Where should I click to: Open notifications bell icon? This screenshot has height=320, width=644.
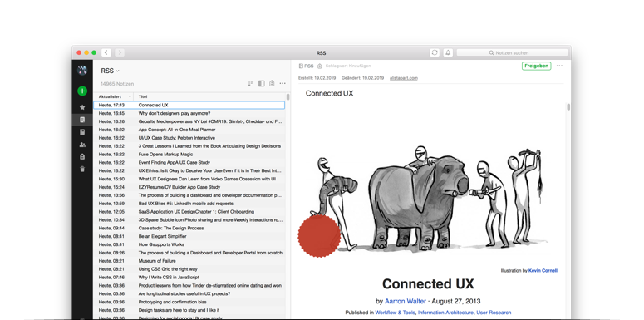pos(448,52)
